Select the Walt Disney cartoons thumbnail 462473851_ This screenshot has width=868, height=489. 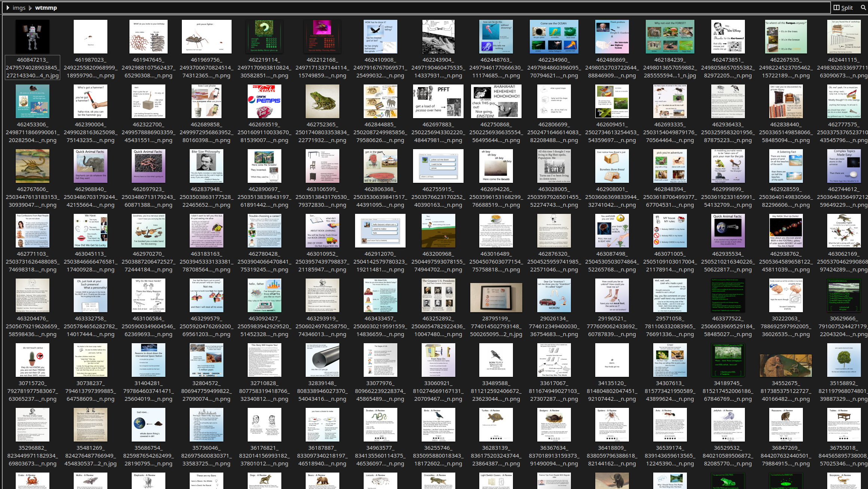click(x=728, y=37)
